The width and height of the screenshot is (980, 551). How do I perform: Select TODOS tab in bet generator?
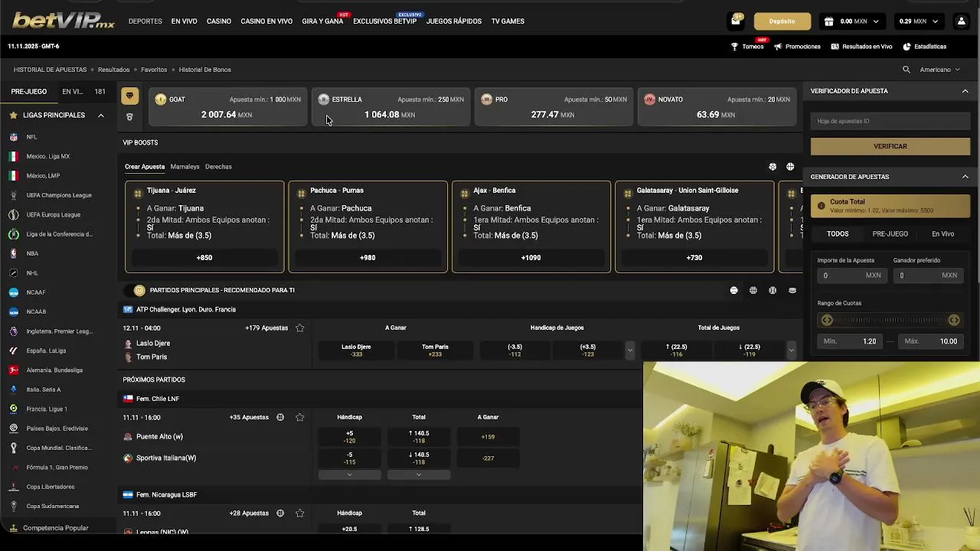click(x=838, y=234)
